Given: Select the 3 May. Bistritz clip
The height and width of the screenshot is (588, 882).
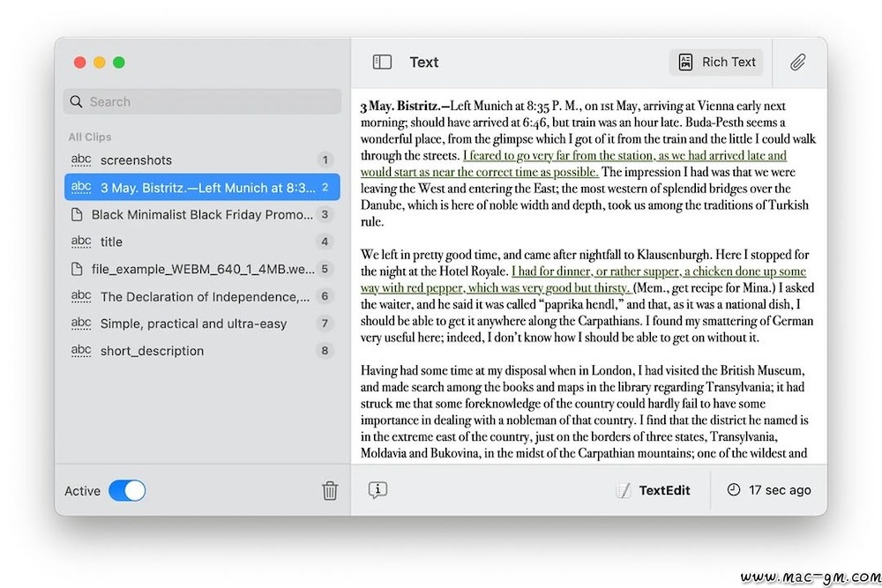Looking at the screenshot, I should [203, 187].
